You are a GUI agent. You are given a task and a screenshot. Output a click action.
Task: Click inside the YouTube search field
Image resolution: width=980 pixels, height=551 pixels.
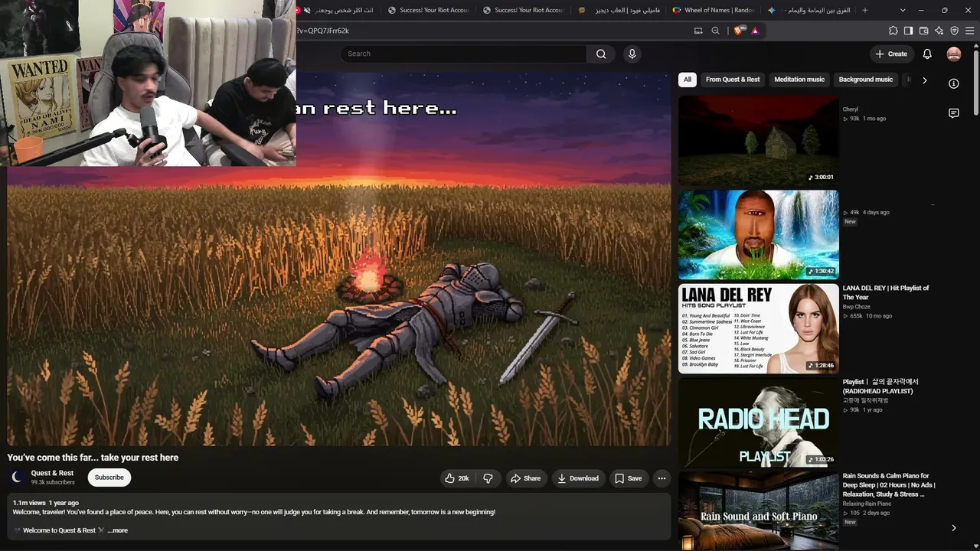(464, 54)
